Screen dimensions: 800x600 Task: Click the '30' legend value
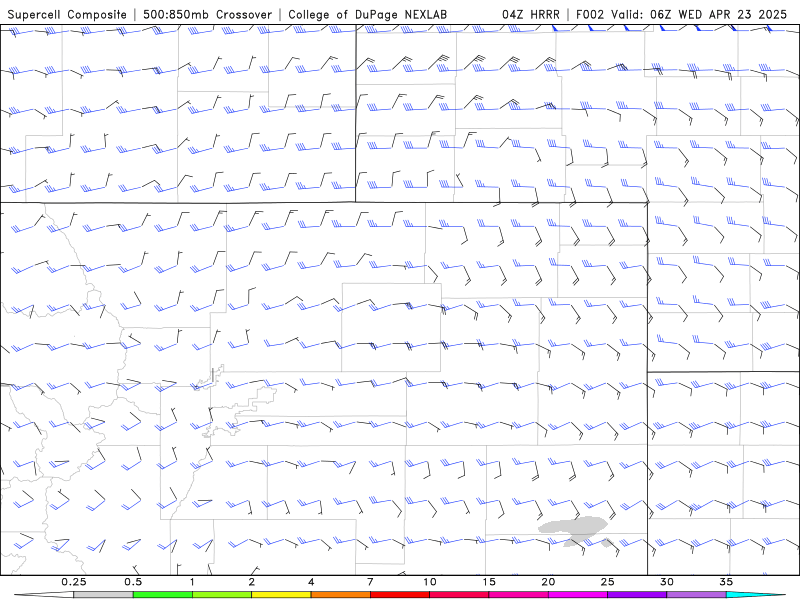click(667, 582)
